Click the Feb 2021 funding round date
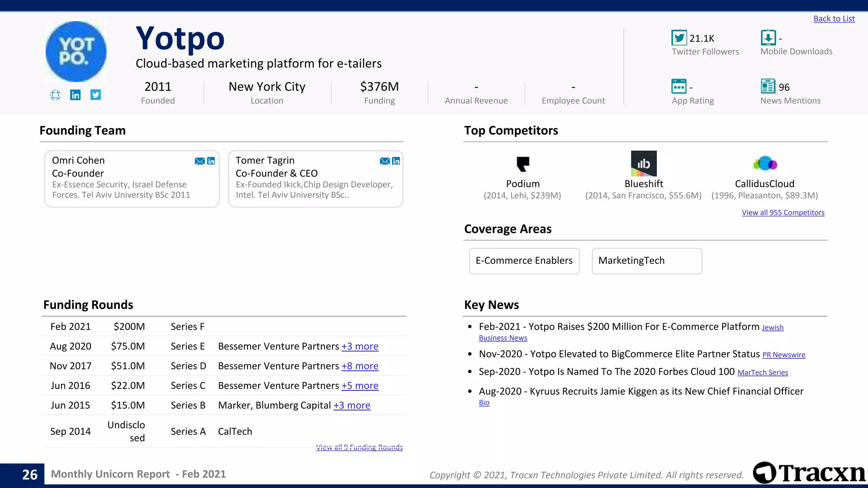This screenshot has height=488, width=868. [70, 327]
